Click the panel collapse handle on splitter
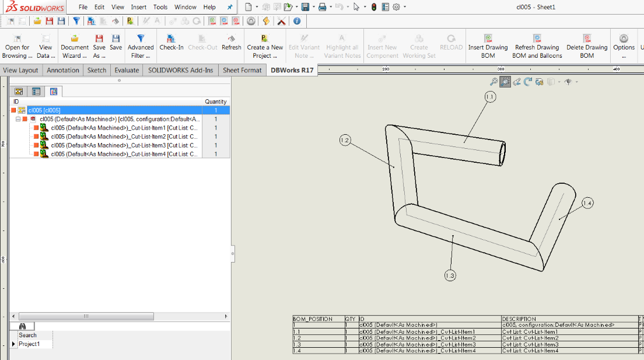The height and width of the screenshot is (360, 644). coord(233,254)
